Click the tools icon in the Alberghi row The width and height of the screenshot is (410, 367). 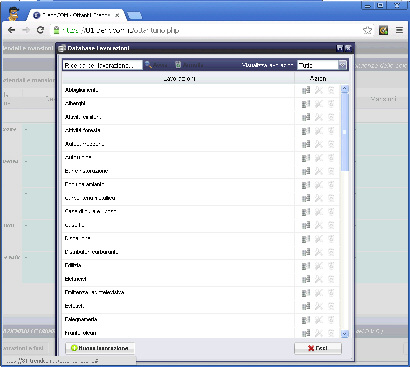coord(319,104)
